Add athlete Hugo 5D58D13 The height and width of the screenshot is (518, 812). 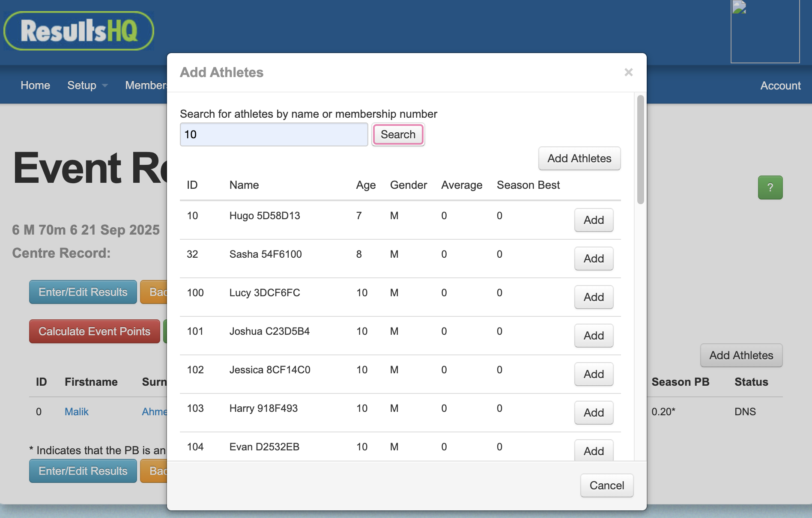[x=594, y=220]
